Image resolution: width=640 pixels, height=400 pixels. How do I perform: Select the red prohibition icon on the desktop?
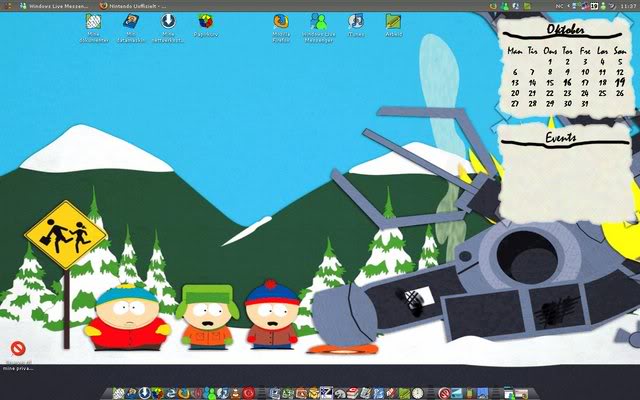coord(18,348)
